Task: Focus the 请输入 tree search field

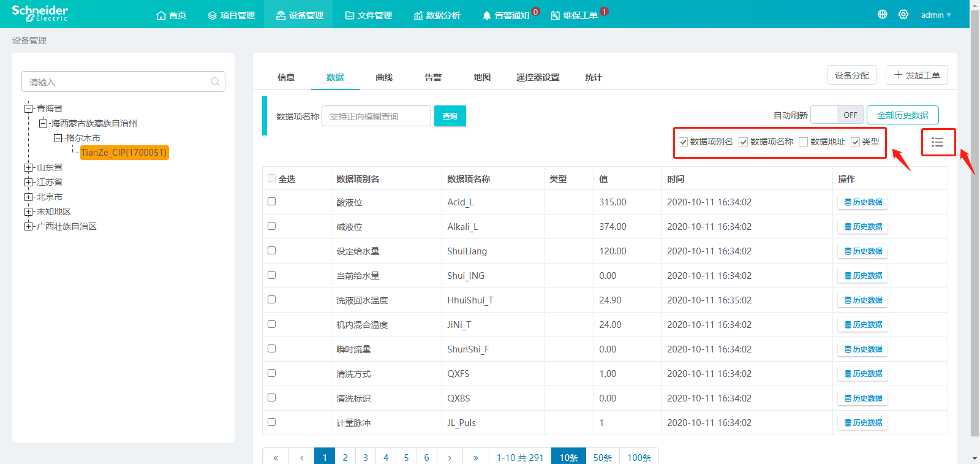Action: 123,82
